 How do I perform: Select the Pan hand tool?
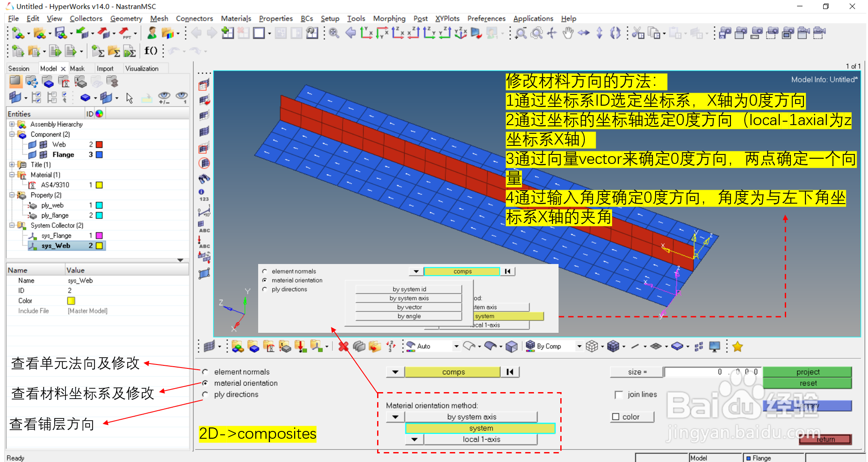pyautogui.click(x=568, y=33)
